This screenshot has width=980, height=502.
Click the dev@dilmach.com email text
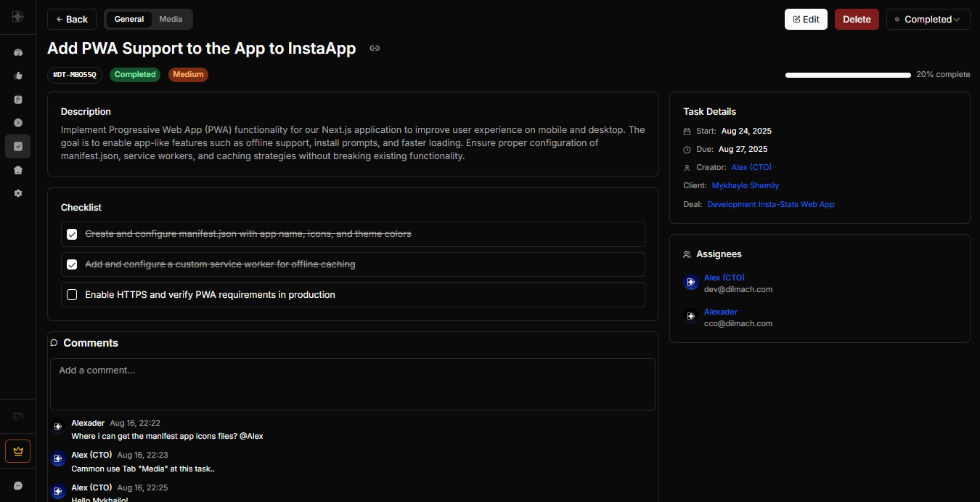point(738,289)
